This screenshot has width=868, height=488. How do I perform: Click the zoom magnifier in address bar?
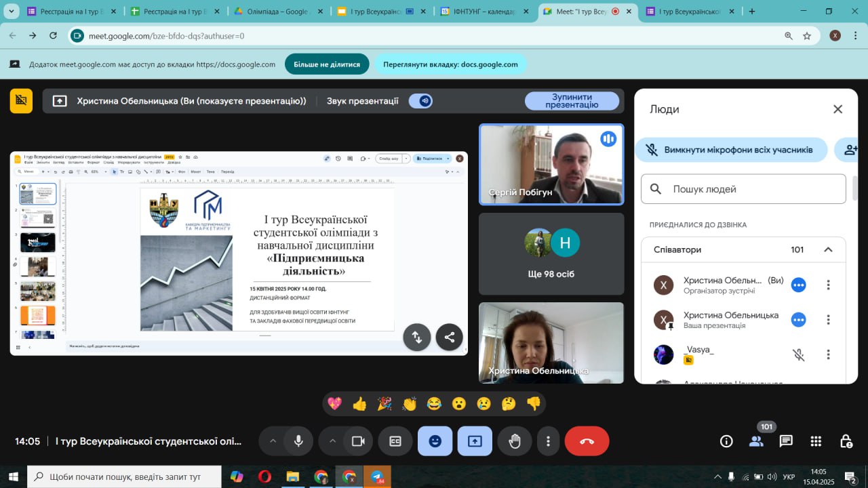pyautogui.click(x=788, y=36)
